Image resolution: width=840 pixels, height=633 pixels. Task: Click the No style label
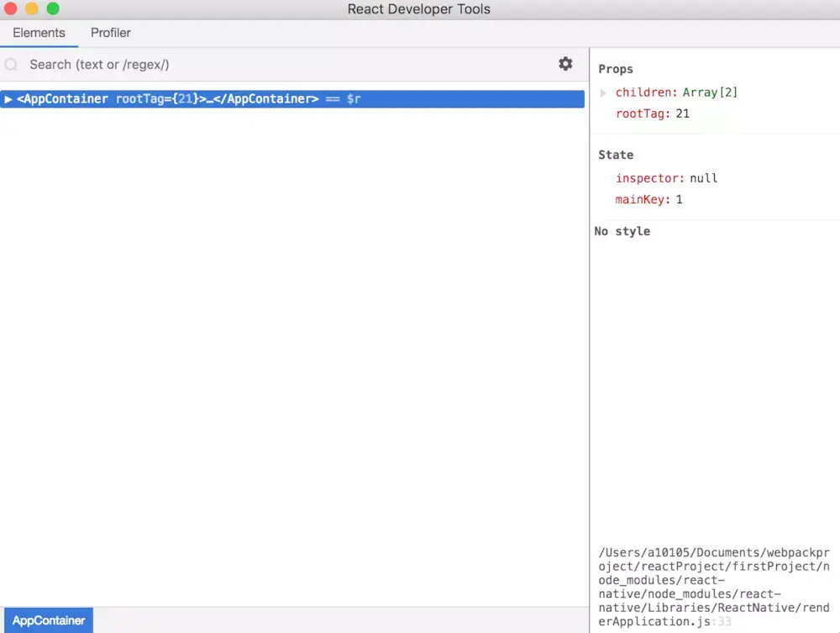point(622,231)
